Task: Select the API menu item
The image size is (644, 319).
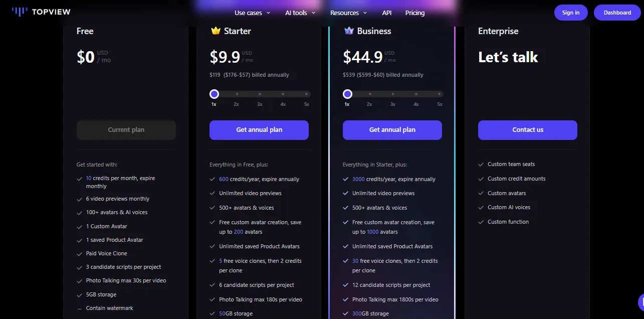Action: coord(386,13)
